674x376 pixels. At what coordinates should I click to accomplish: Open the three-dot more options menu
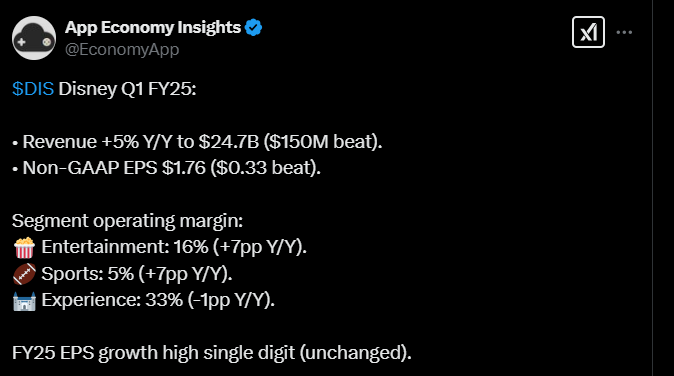click(x=624, y=32)
